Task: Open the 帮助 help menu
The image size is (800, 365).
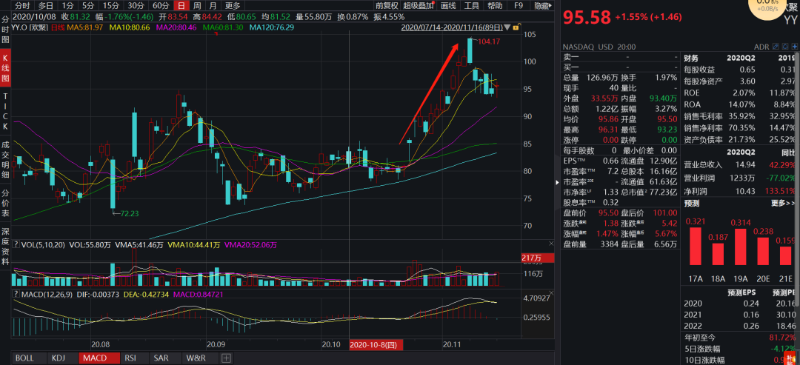Action: tap(495, 6)
